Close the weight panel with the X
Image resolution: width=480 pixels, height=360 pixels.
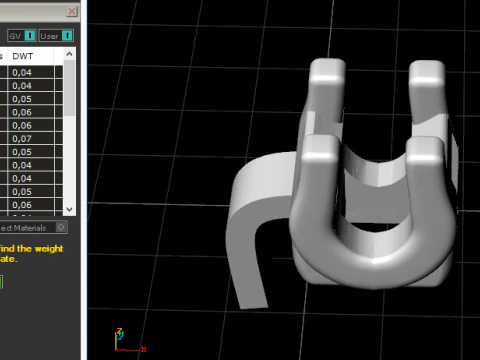[x=72, y=11]
